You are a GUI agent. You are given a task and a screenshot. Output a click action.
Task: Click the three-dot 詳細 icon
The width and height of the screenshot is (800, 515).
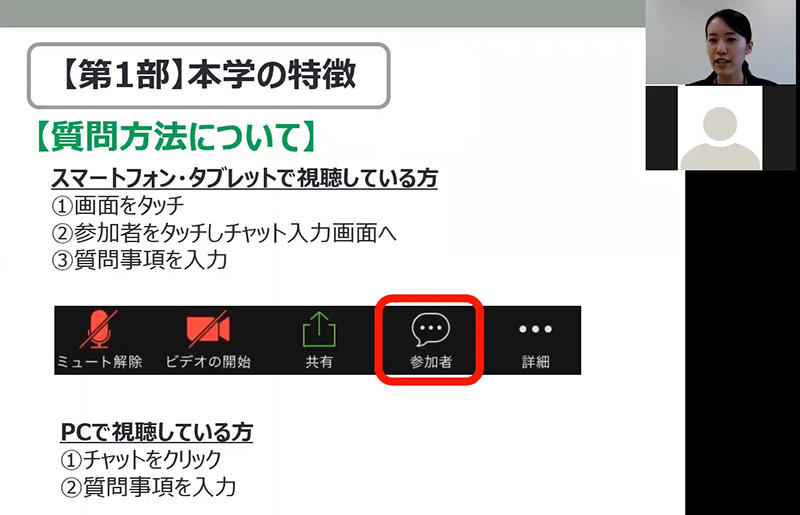click(535, 329)
